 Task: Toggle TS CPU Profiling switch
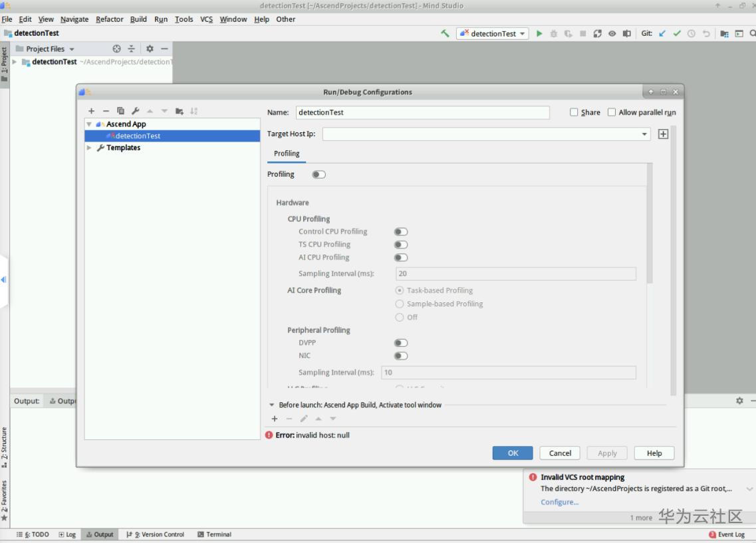click(401, 245)
